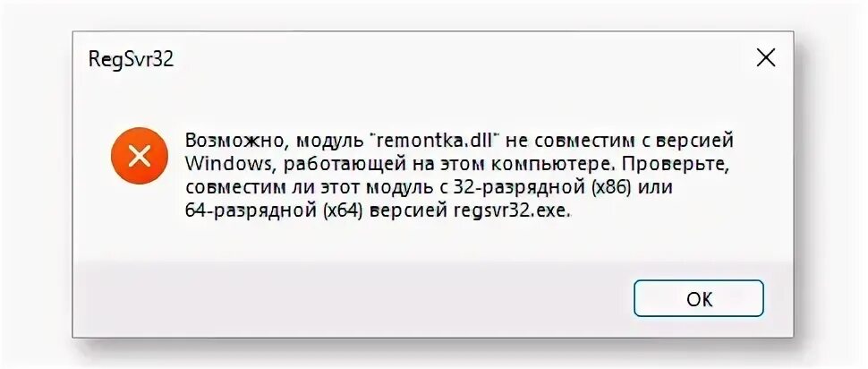Close the RegSvr32 dialog with X
The height and width of the screenshot is (369, 868).
pos(766,57)
